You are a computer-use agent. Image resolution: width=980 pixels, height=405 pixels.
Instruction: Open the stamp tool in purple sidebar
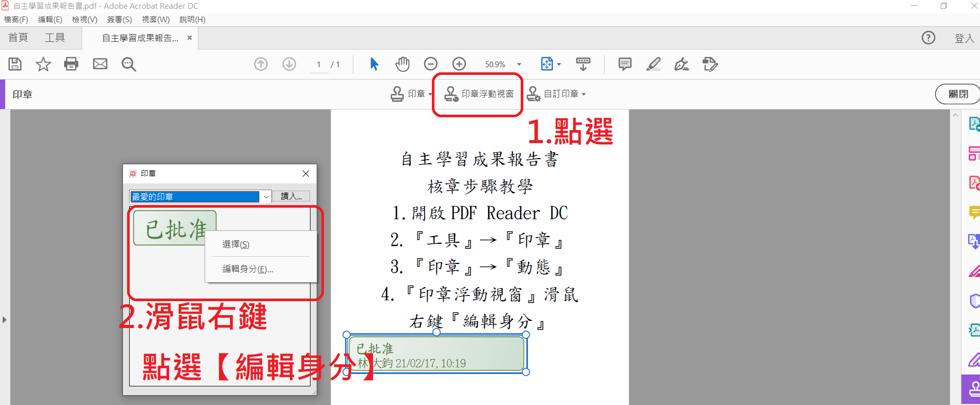click(x=971, y=389)
